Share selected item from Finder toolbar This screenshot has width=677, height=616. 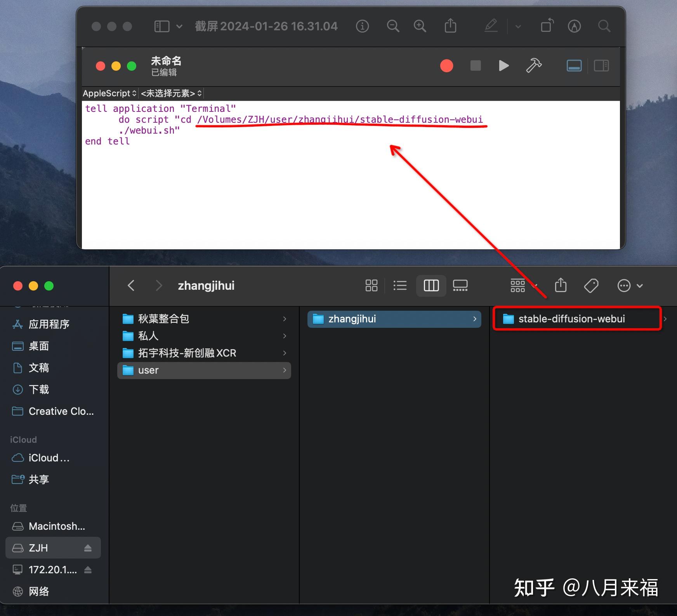click(561, 285)
